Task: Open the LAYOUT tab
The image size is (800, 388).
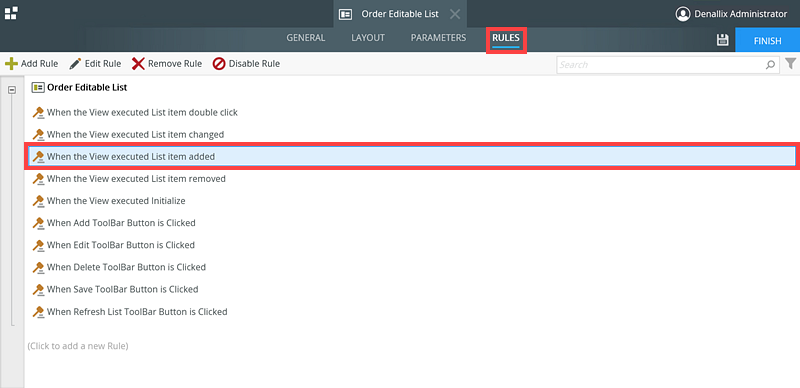Action: [x=368, y=38]
